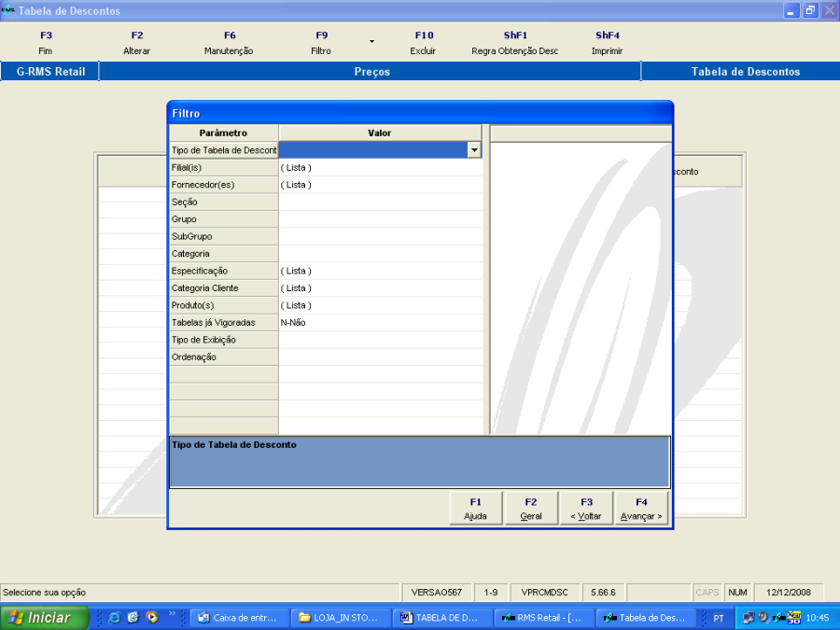The width and height of the screenshot is (840, 630).
Task: Click the 12/12/2008 date in status bar
Action: [x=788, y=593]
